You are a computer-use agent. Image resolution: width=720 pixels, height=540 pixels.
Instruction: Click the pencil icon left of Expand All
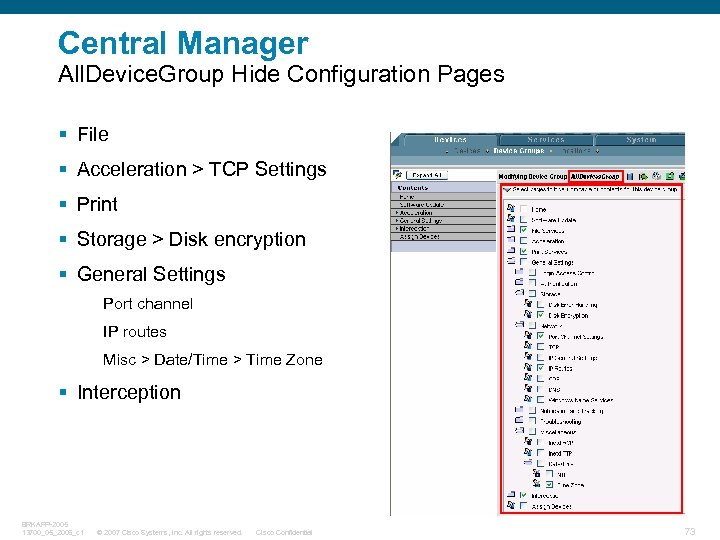click(x=398, y=174)
